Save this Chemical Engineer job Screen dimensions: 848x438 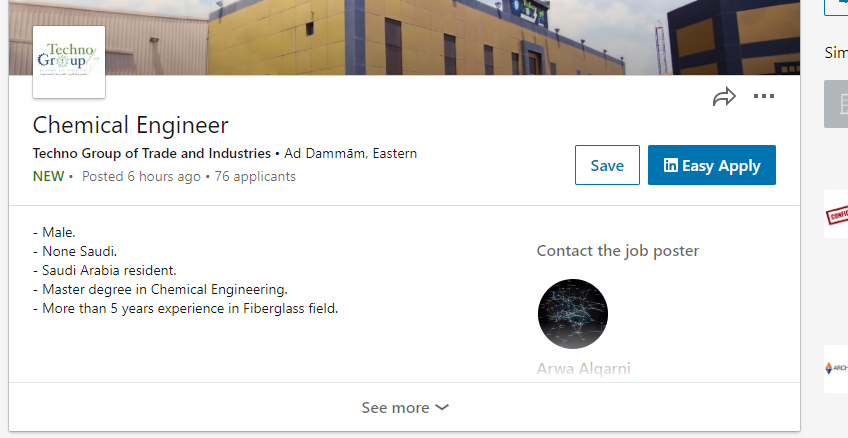[x=607, y=165]
